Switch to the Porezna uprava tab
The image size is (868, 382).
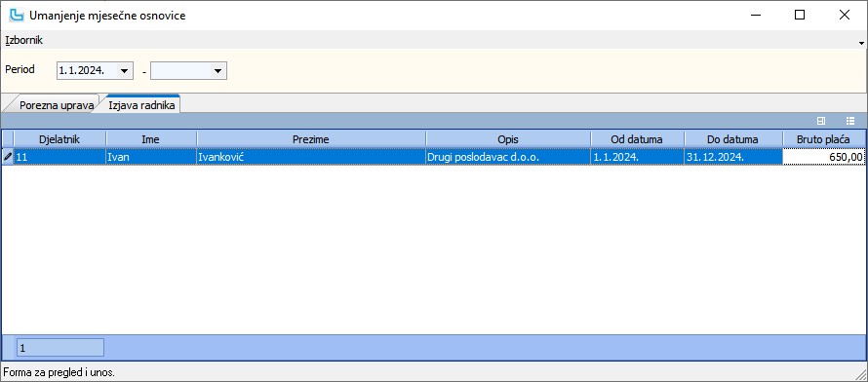(56, 105)
